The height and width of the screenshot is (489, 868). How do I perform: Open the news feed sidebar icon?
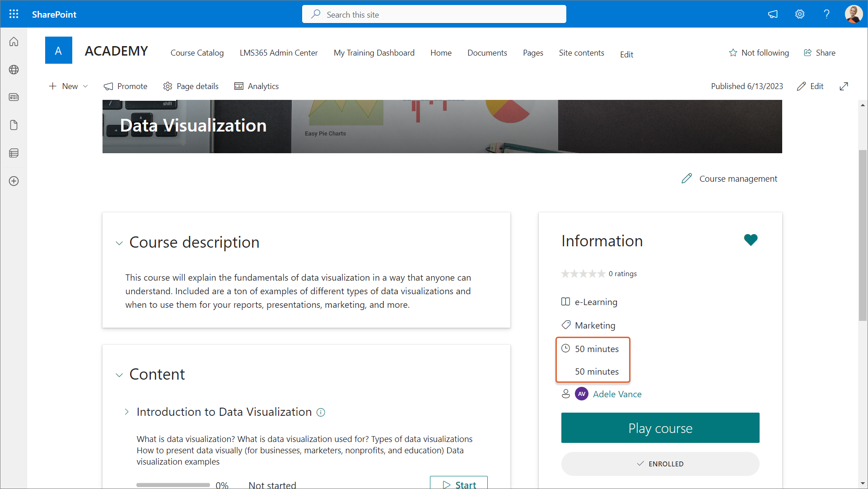point(14,97)
